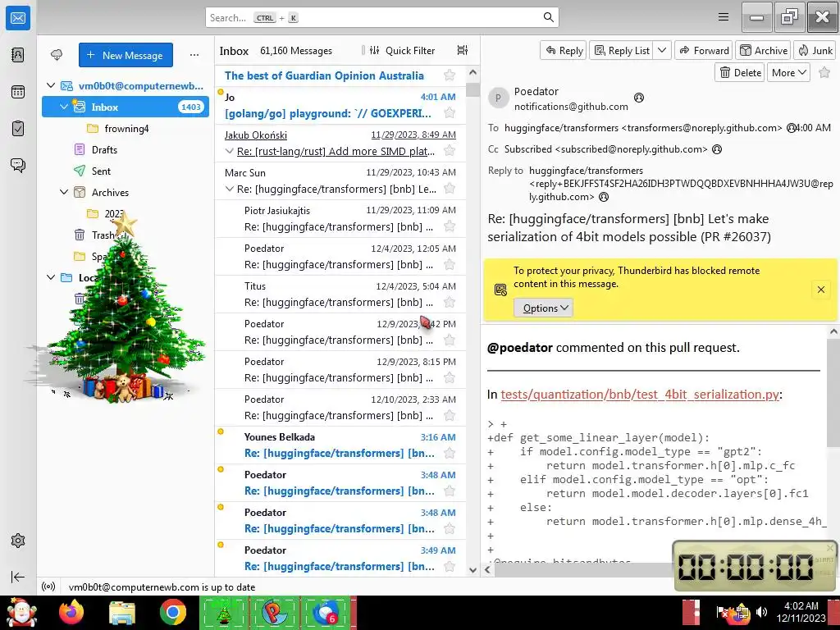Select the Inbox folder
The image size is (840, 630).
[126, 107]
